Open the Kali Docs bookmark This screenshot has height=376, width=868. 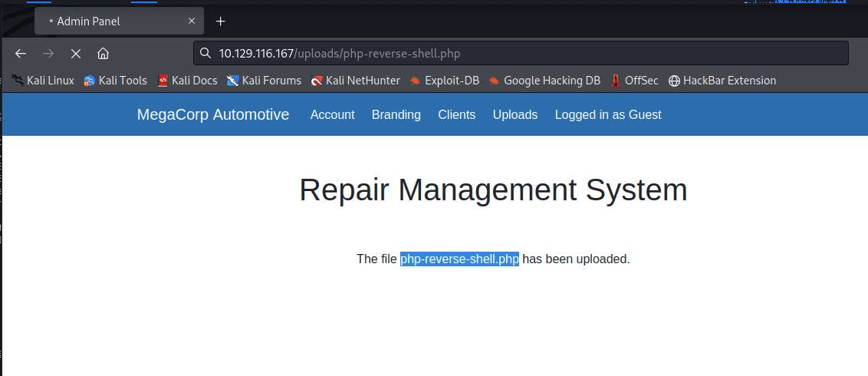click(187, 81)
